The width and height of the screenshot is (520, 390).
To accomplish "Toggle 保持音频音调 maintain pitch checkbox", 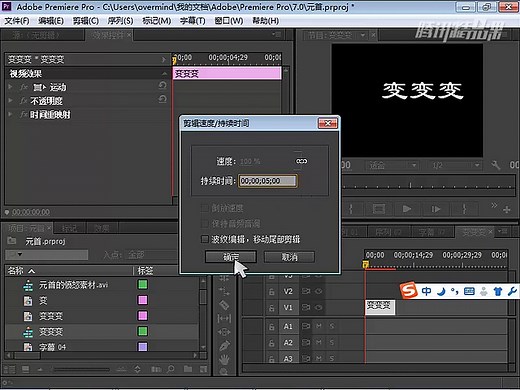I will [x=205, y=224].
